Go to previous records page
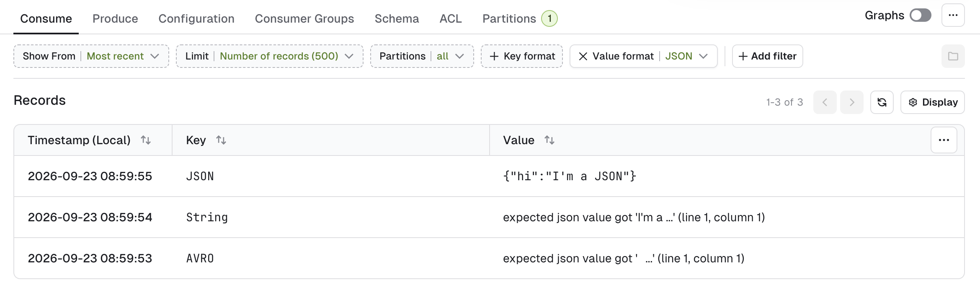980x285 pixels. (825, 102)
